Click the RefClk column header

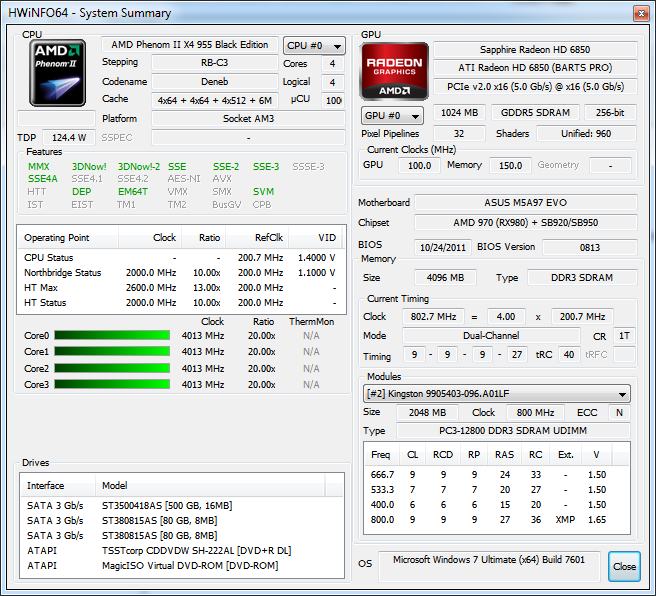pos(257,238)
